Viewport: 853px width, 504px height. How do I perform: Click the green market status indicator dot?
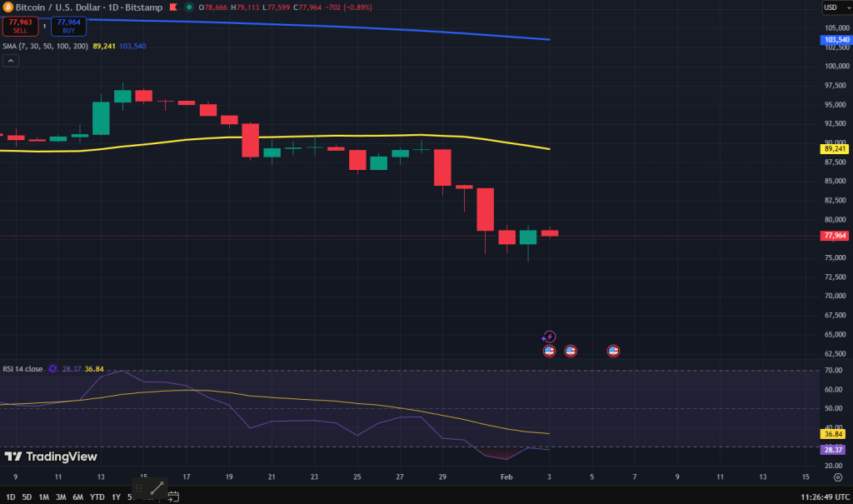[189, 7]
